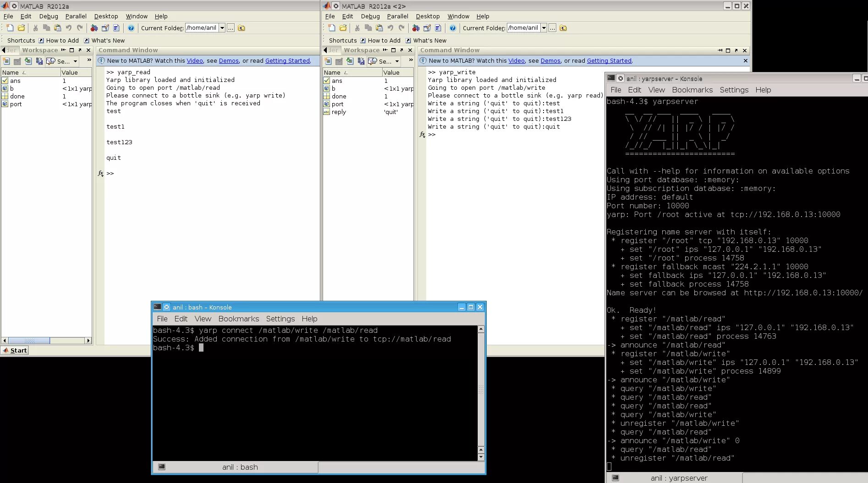Image resolution: width=868 pixels, height=483 pixels.
Task: Show more Workspace tools in MATLAB <2> window
Action: point(411,60)
